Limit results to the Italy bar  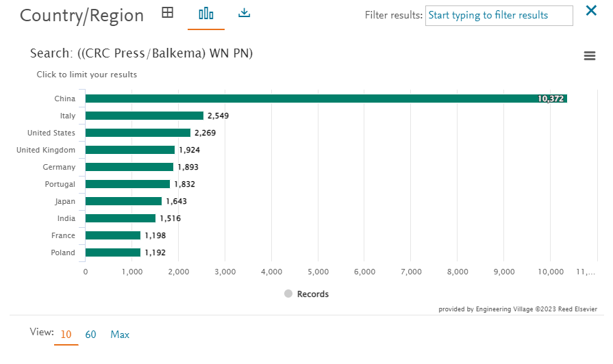[145, 116]
